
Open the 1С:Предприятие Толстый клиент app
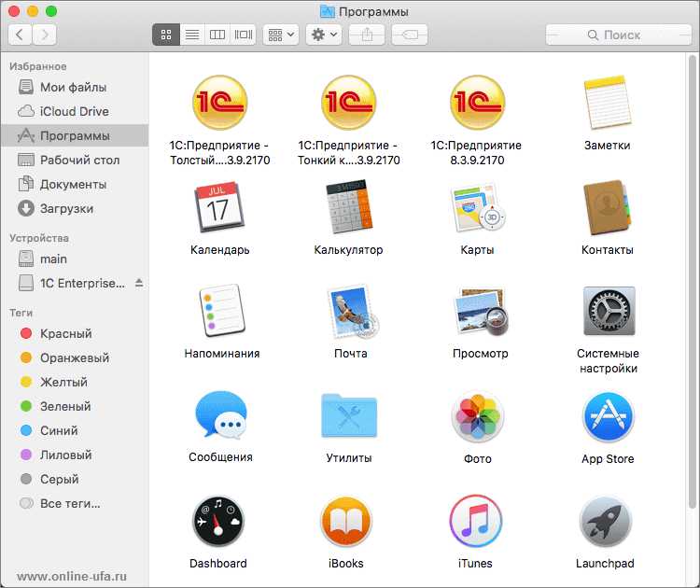[x=219, y=103]
